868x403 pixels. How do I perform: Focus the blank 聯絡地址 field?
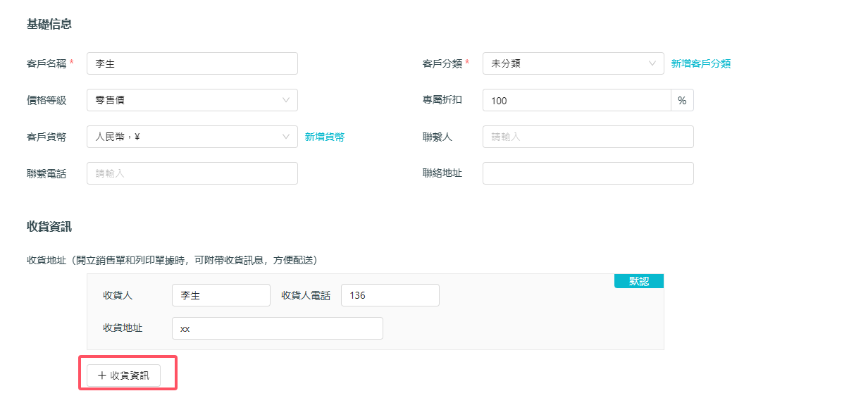click(588, 173)
